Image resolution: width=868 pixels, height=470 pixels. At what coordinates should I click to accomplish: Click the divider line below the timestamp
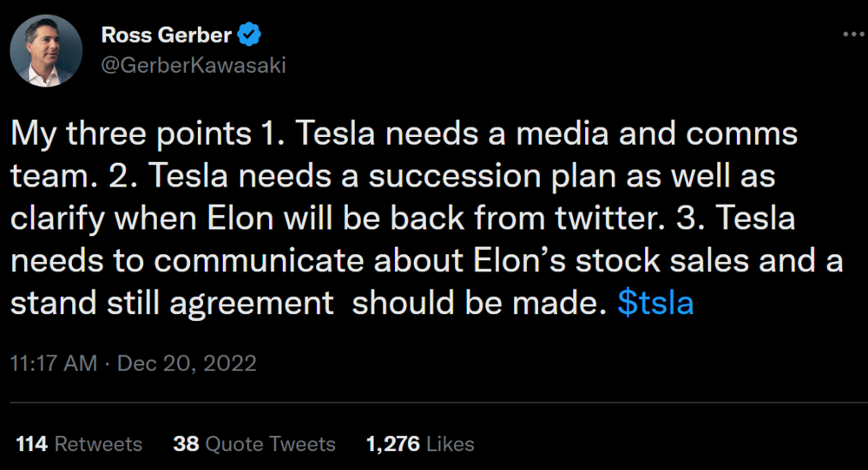coord(434,402)
